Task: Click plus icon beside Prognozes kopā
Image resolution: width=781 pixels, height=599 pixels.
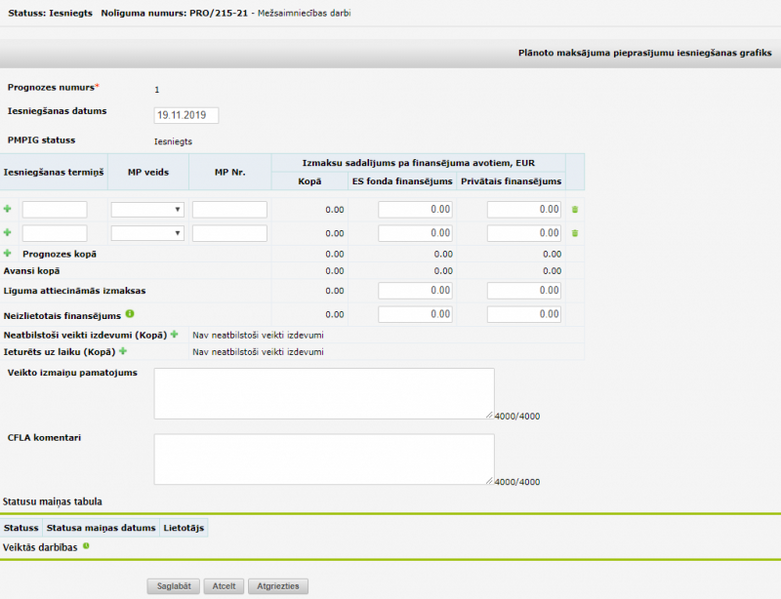Action: [8, 254]
